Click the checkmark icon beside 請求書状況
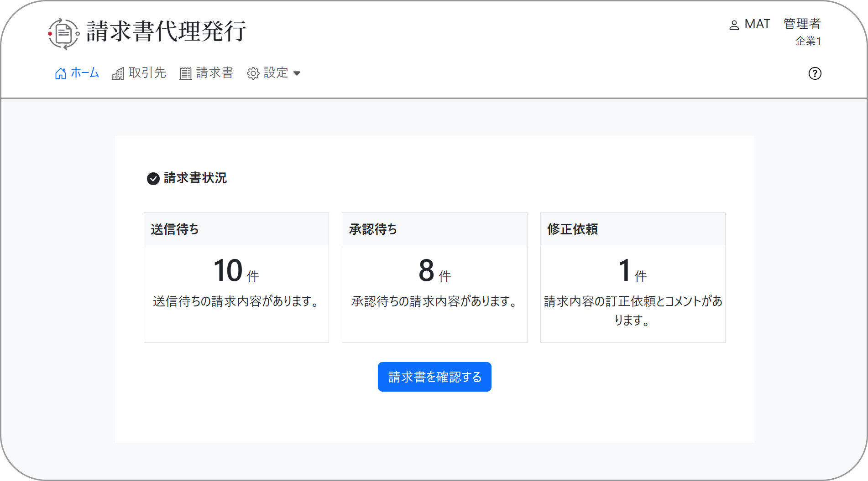This screenshot has height=481, width=868. (x=153, y=179)
